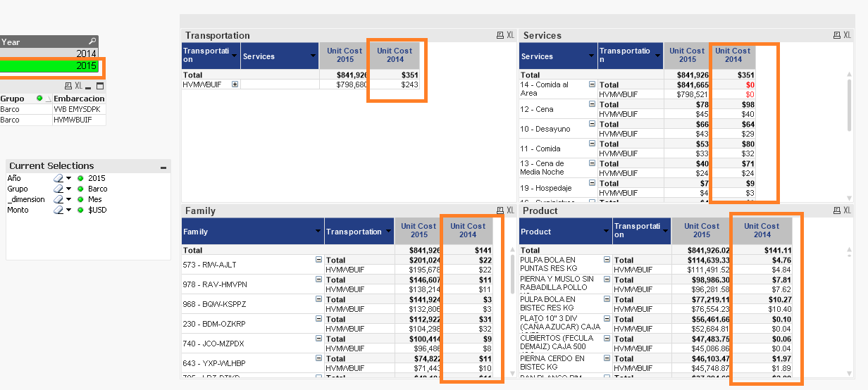Open Transportation column dropdown in Transportation table
This screenshot has height=390, width=868.
point(235,56)
